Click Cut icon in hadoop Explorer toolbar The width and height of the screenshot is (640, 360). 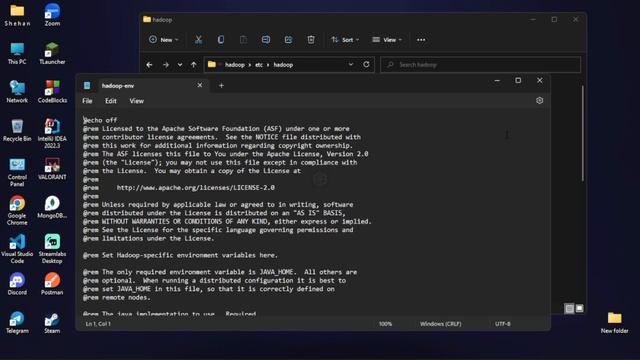click(198, 40)
